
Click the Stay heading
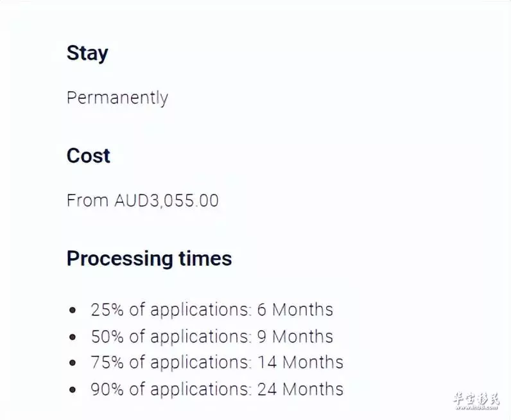coord(87,53)
